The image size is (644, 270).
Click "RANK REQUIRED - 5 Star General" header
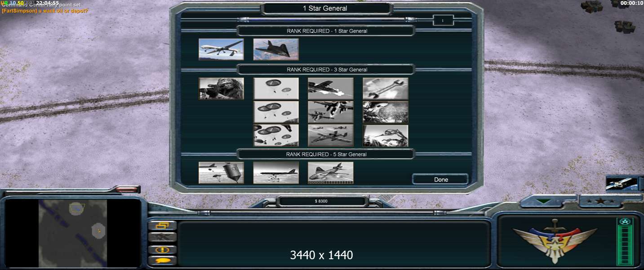click(326, 154)
